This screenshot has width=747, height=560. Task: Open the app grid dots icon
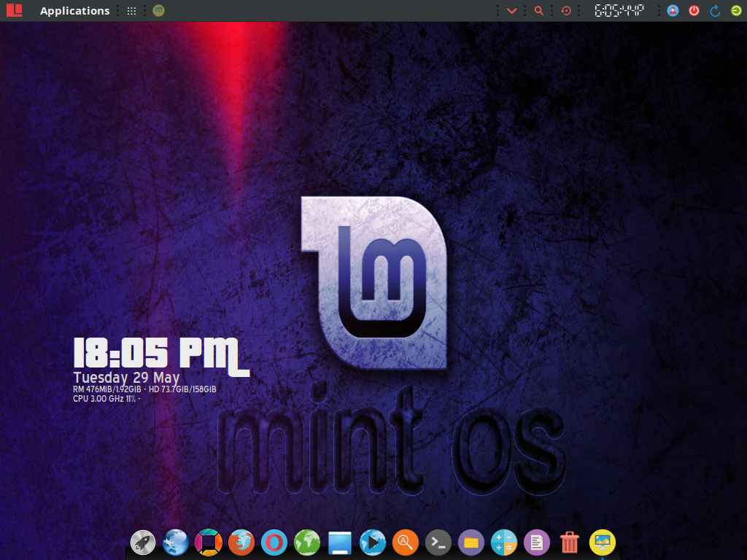[131, 10]
